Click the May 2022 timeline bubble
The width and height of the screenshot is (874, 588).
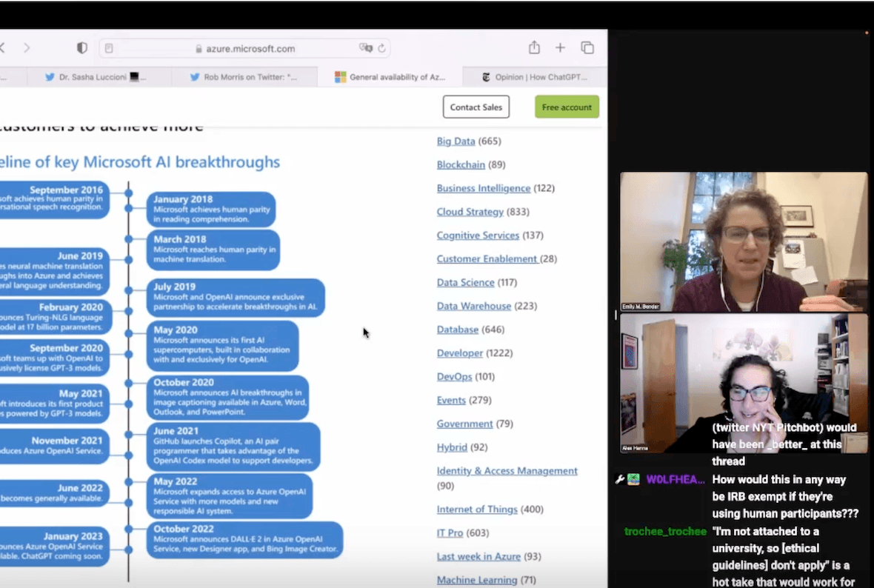pos(230,496)
